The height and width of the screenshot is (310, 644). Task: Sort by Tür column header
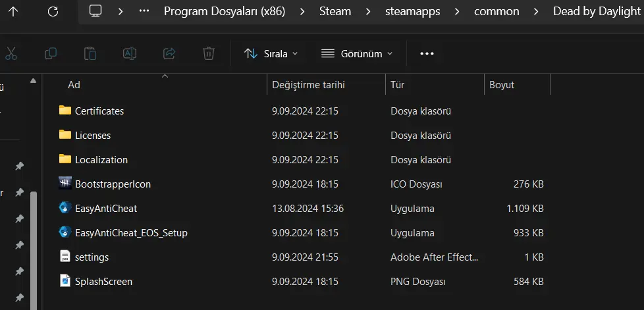[x=398, y=85]
